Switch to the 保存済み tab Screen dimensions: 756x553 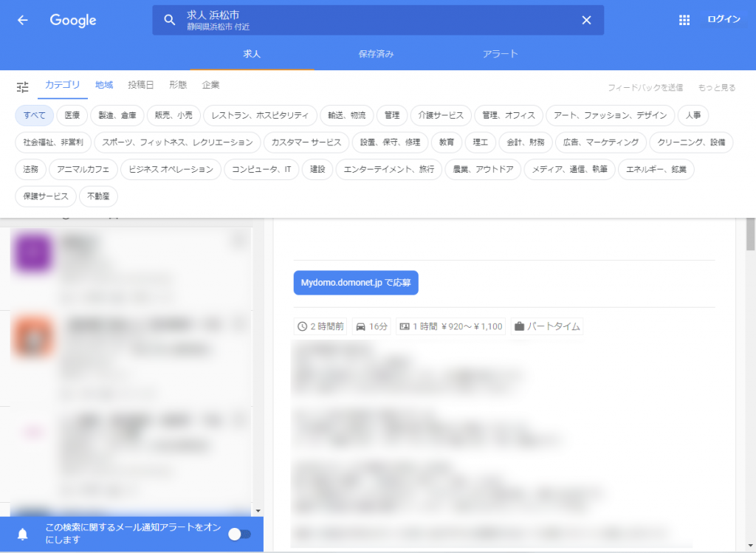pyautogui.click(x=376, y=54)
